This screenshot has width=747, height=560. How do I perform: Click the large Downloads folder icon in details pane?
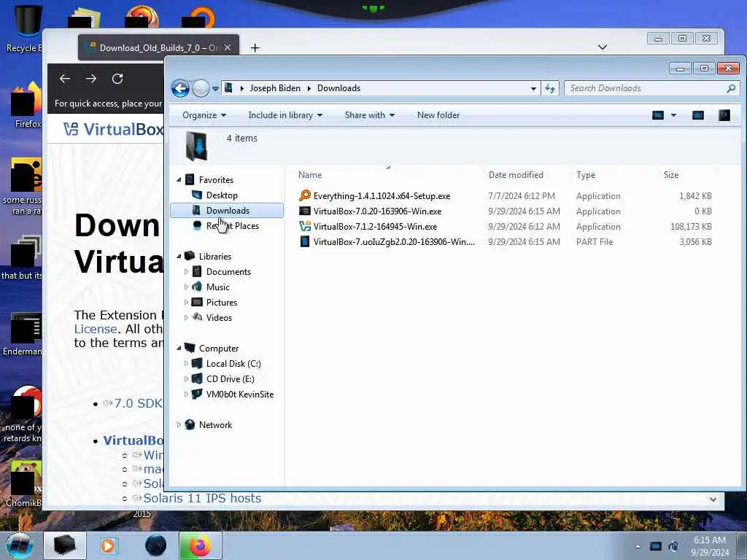(196, 146)
